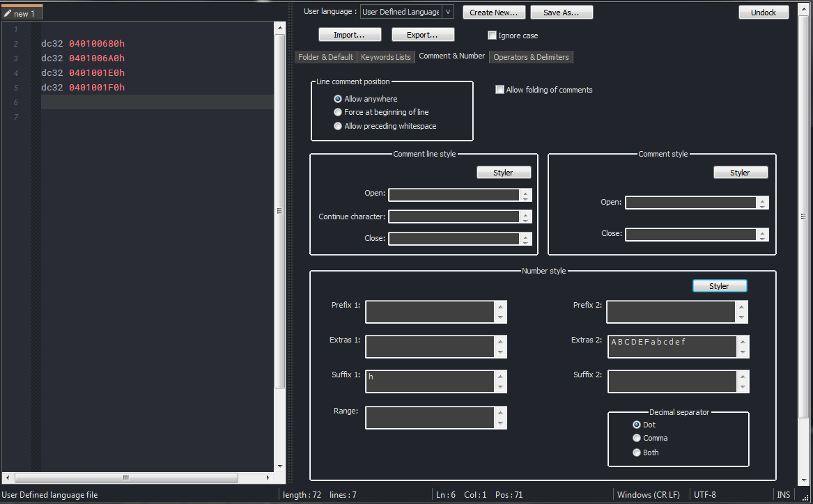Click the Range input field

pos(430,418)
